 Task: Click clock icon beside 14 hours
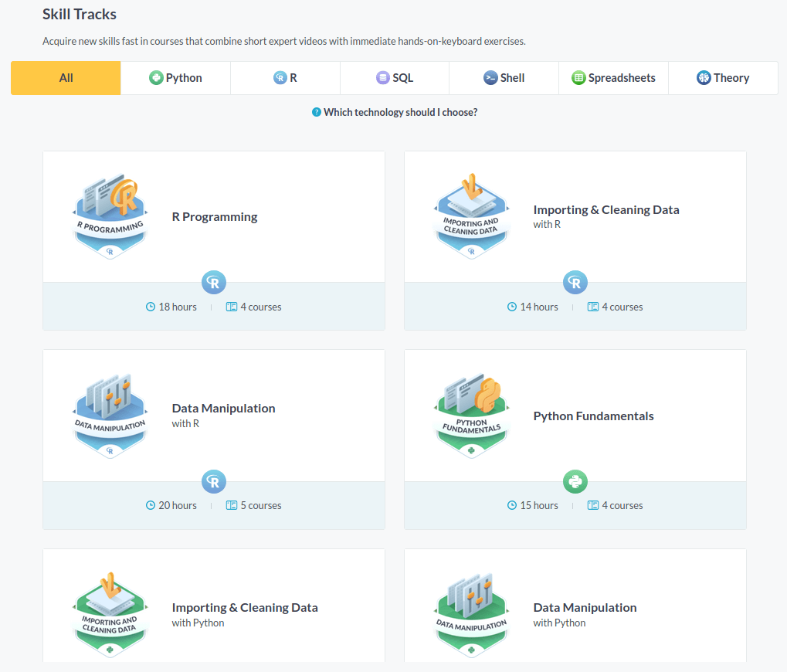coord(512,307)
